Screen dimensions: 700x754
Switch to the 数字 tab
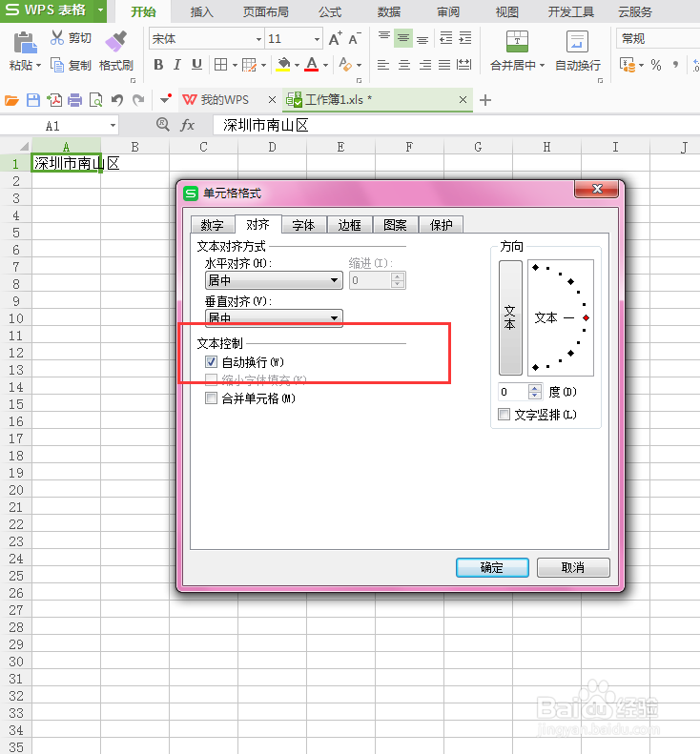pyautogui.click(x=212, y=225)
